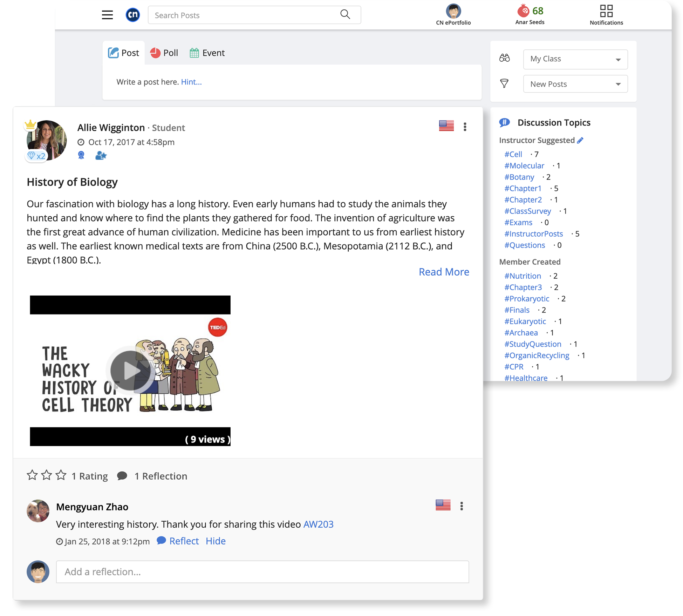Open the #Chapter3 topic
The image size is (683, 616).
pyautogui.click(x=523, y=287)
